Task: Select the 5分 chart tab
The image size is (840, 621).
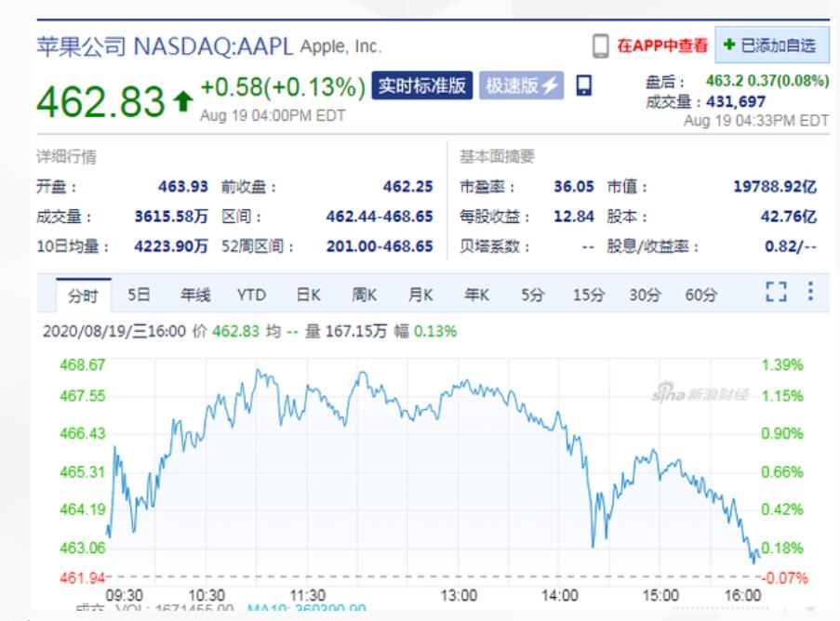Action: point(533,295)
